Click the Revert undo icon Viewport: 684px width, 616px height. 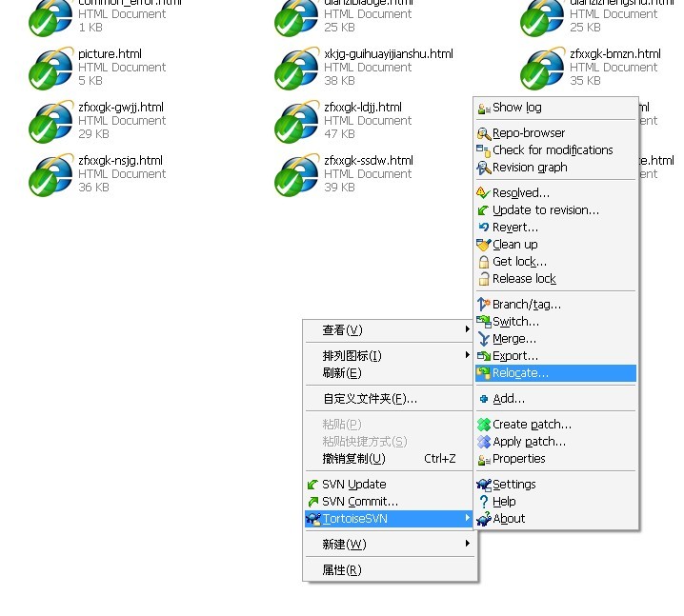pos(484,228)
